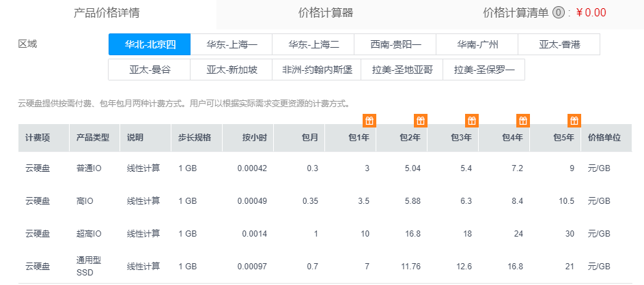Click the gift icon above 包3年
The image size is (644, 285).
pyautogui.click(x=472, y=121)
